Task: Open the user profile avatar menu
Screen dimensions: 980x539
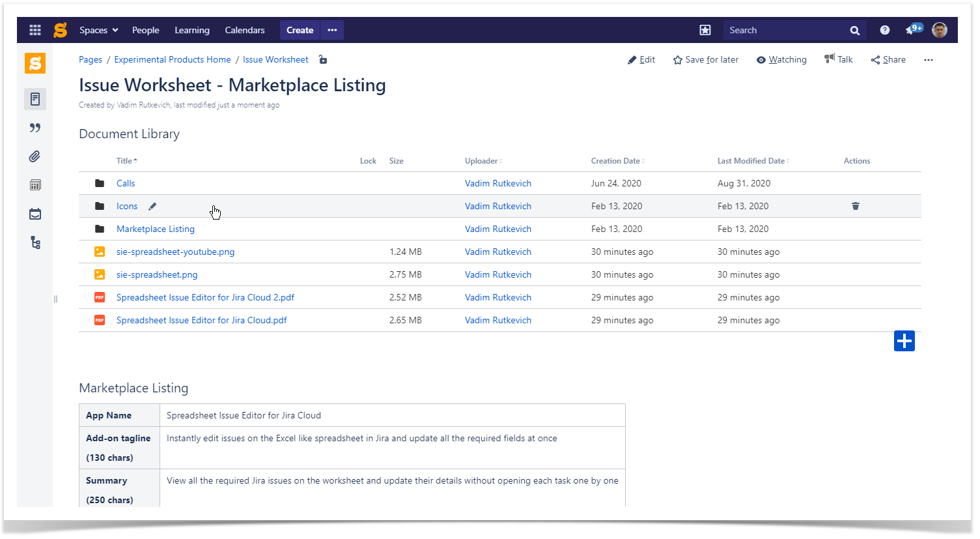Action: tap(940, 30)
